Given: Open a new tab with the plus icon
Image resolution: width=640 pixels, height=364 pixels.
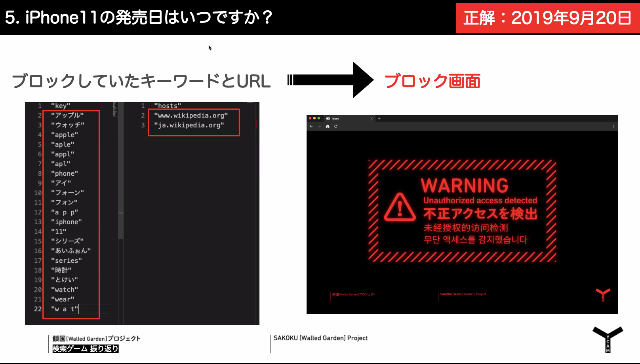Looking at the screenshot, I should point(379,118).
